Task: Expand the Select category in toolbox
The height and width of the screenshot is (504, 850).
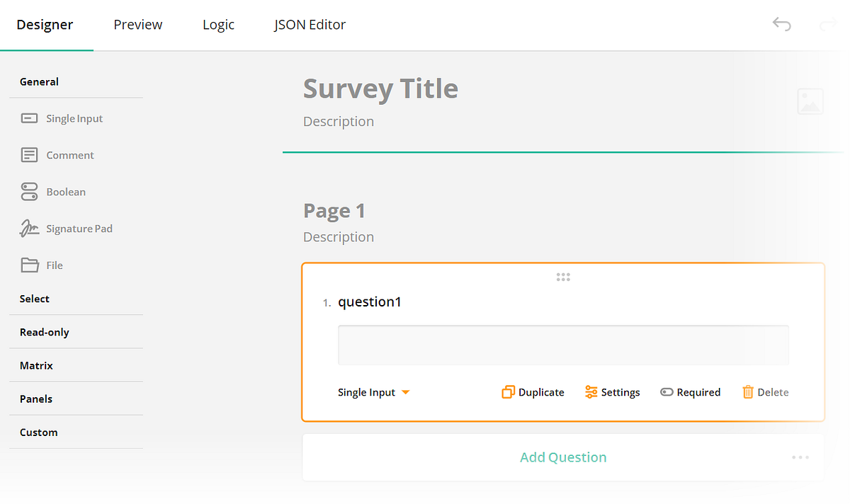Action: [x=34, y=298]
